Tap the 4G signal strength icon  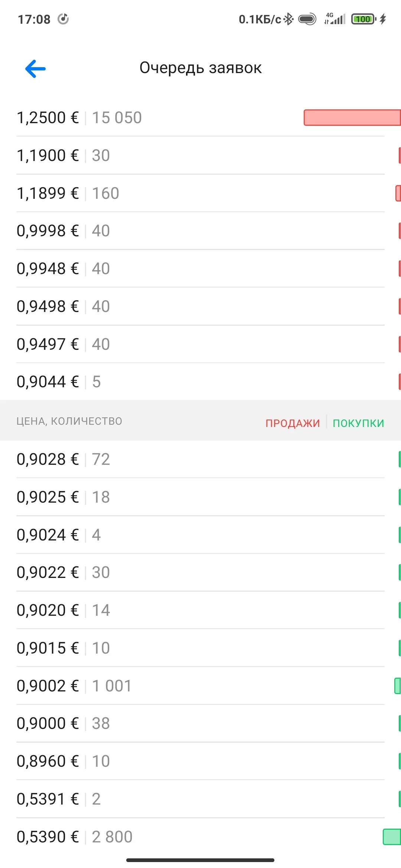pos(335,19)
